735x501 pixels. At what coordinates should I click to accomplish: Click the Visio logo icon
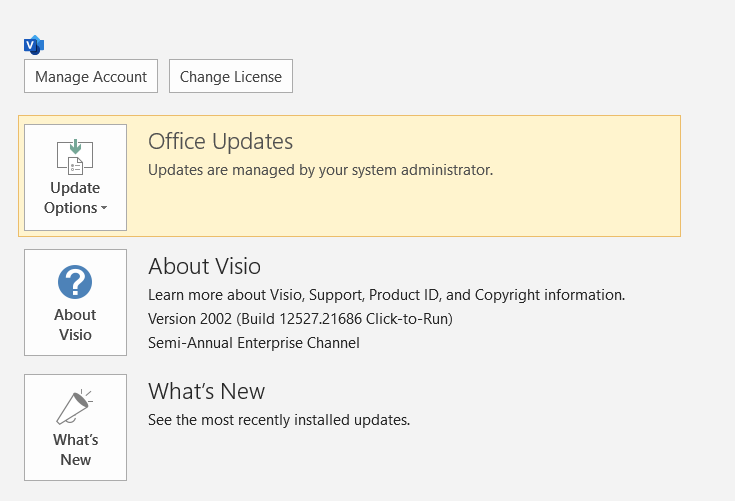tap(34, 45)
